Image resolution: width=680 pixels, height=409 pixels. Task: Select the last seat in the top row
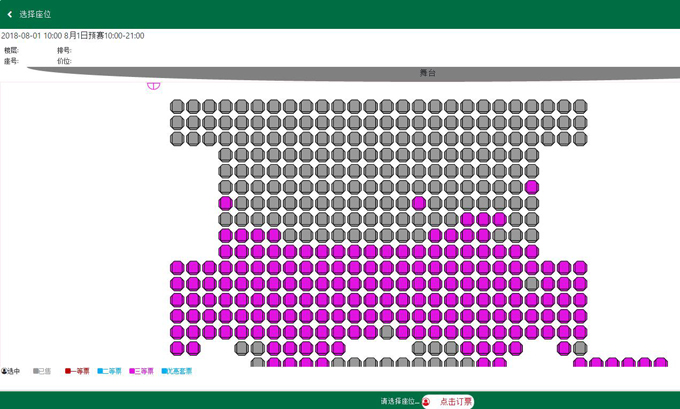pyautogui.click(x=580, y=107)
